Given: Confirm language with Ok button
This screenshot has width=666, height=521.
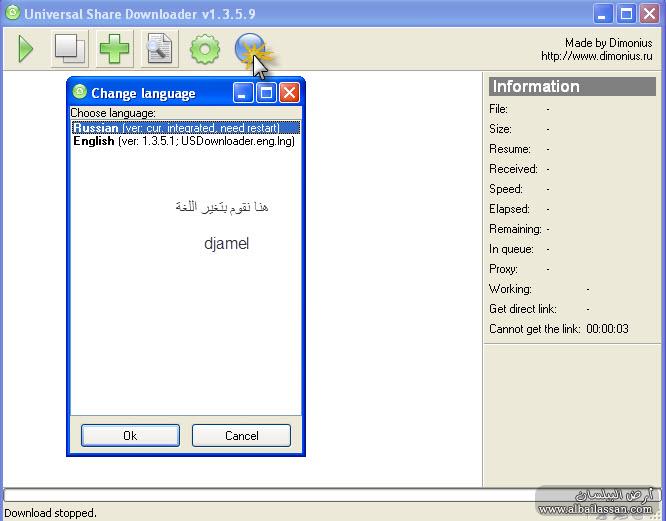Looking at the screenshot, I should pos(130,436).
